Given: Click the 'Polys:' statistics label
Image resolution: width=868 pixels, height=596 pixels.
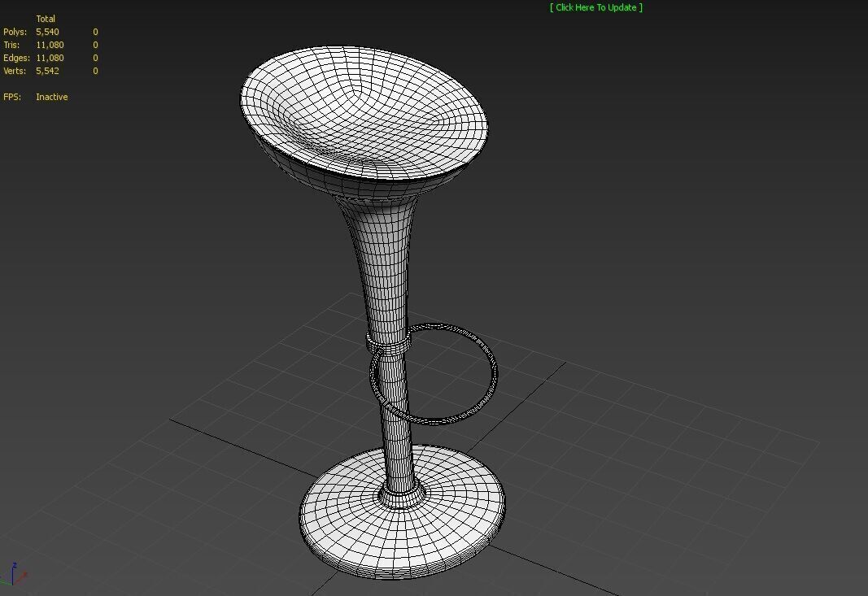Looking at the screenshot, I should tap(15, 32).
